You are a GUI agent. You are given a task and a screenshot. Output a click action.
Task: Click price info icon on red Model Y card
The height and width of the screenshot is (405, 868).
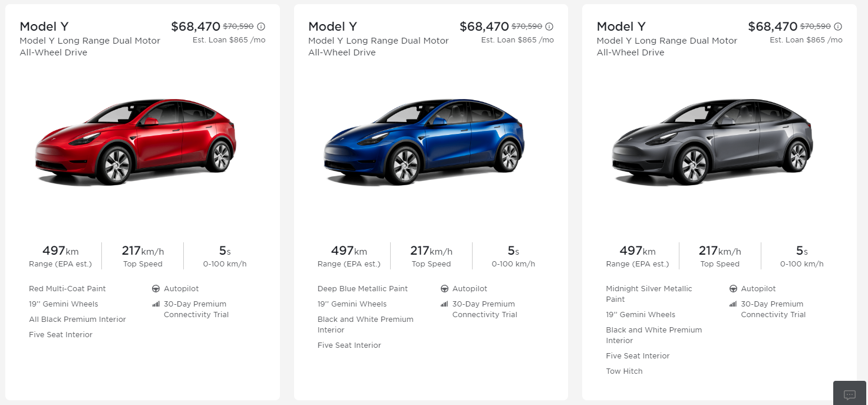[x=261, y=27]
